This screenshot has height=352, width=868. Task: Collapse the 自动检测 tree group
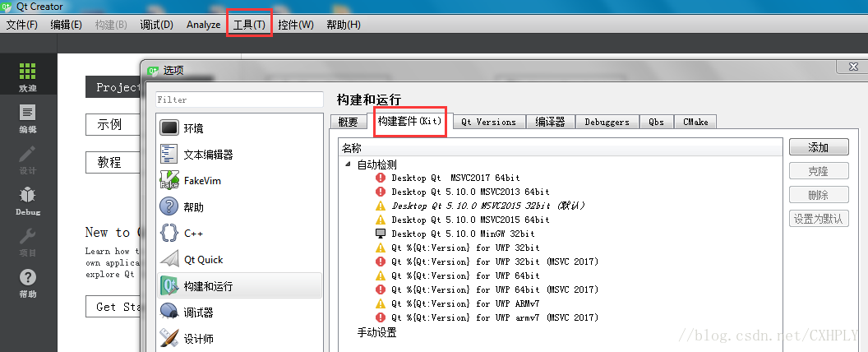(349, 164)
